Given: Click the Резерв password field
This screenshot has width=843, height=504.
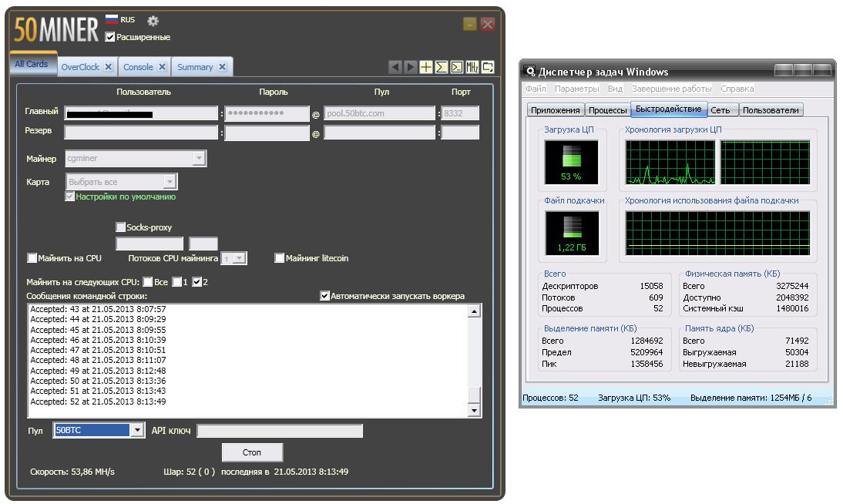Looking at the screenshot, I should 267,133.
